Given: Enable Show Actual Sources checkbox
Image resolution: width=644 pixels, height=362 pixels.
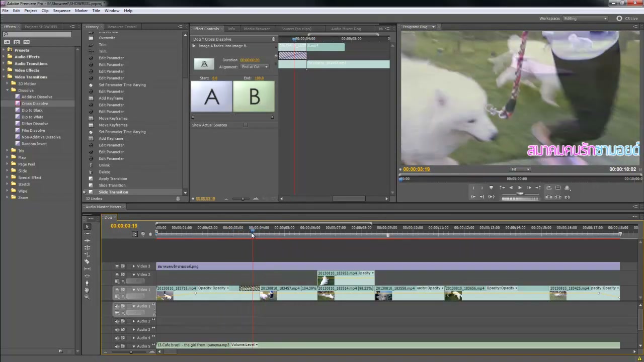Looking at the screenshot, I should [246, 125].
